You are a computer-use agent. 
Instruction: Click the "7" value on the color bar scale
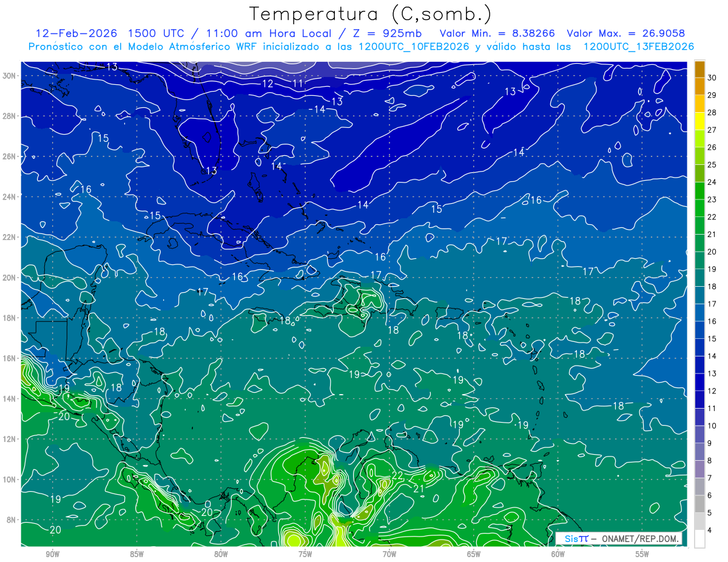tap(709, 478)
